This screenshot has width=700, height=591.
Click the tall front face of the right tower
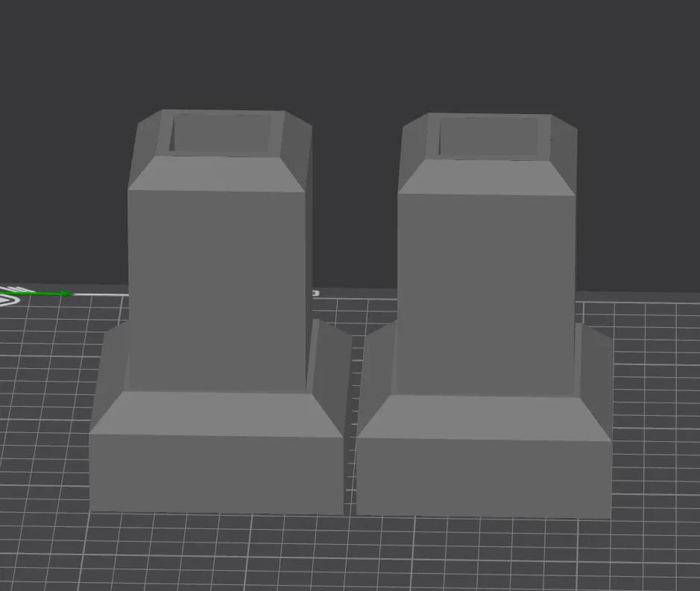[485, 294]
